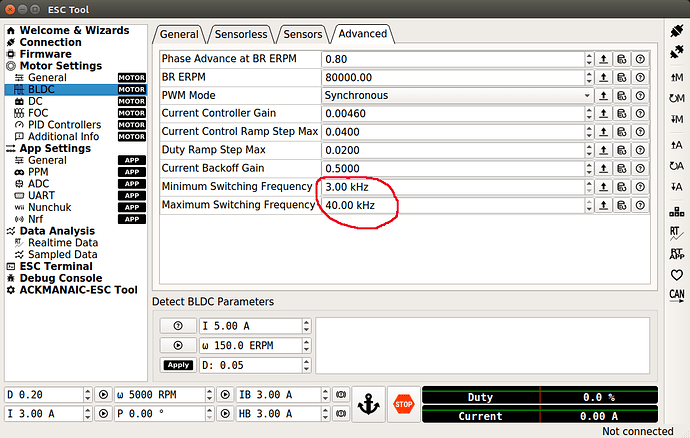
Task: Click read-current icon for Maximum Switching Frequency
Action: (603, 205)
